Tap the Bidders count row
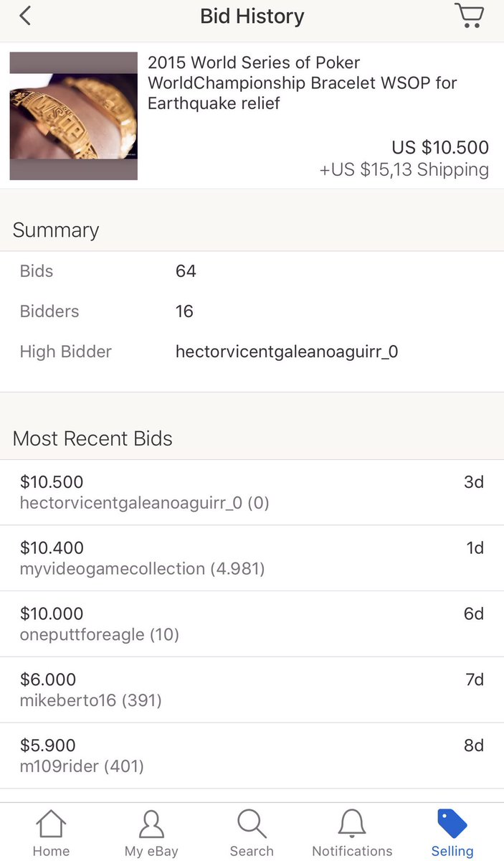Viewport: 504px width, 861px height. [x=252, y=311]
